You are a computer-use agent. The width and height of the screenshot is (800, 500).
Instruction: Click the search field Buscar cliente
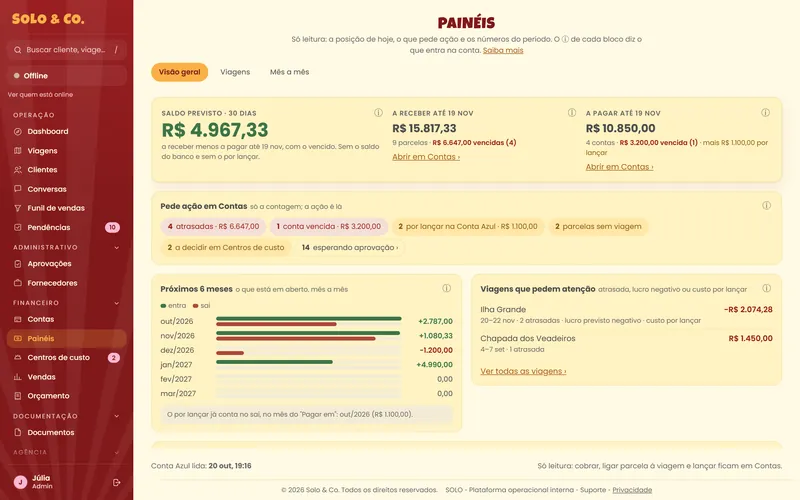[x=66, y=50]
